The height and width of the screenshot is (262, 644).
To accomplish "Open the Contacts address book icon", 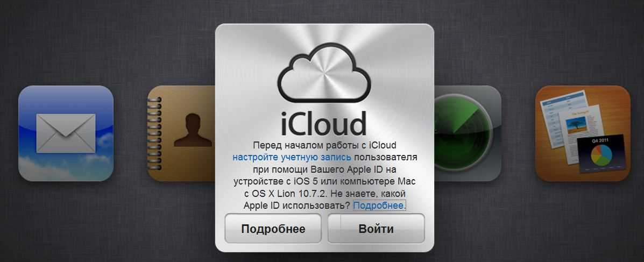I will pyautogui.click(x=181, y=133).
